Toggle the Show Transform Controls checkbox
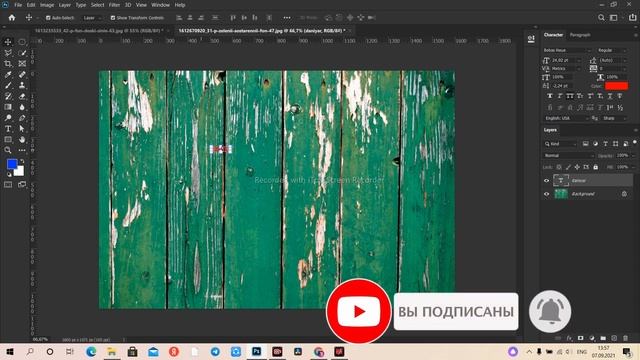The width and height of the screenshot is (640, 360). 113,18
